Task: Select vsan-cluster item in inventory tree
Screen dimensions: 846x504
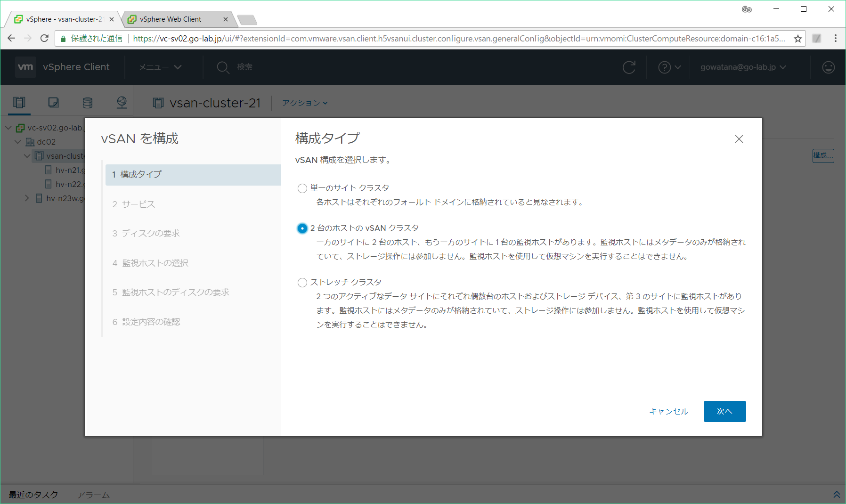Action: click(65, 156)
